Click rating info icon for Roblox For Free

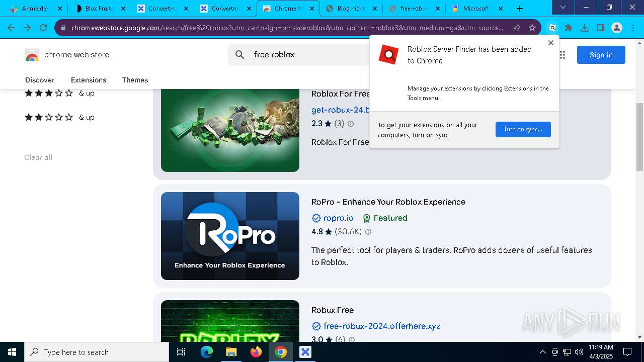[351, 124]
